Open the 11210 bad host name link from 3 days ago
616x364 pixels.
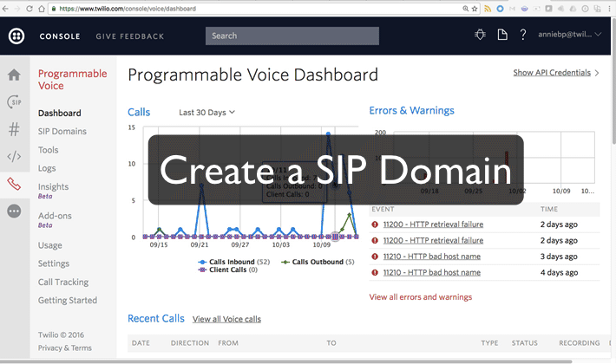432,257
